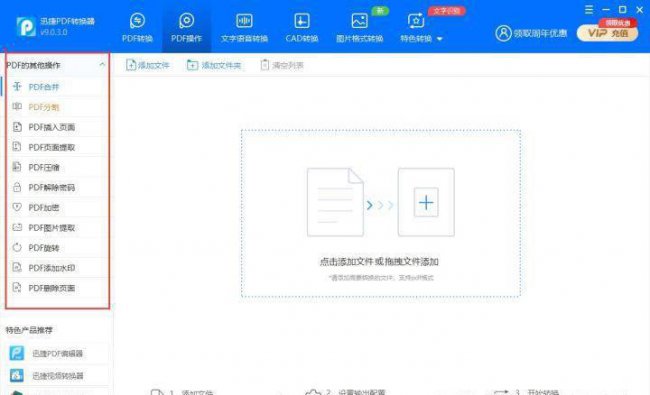Click the PDF解除密码 lock icon
Viewport: 650px width, 395px height.
click(17, 187)
